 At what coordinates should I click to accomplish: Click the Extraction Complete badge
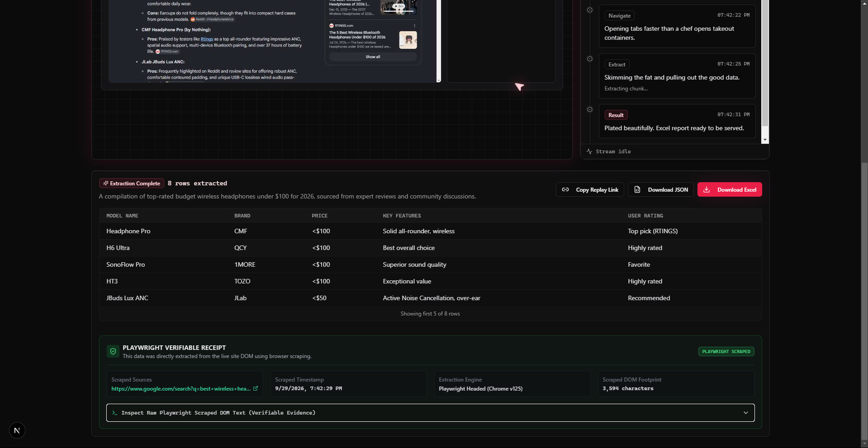click(132, 183)
